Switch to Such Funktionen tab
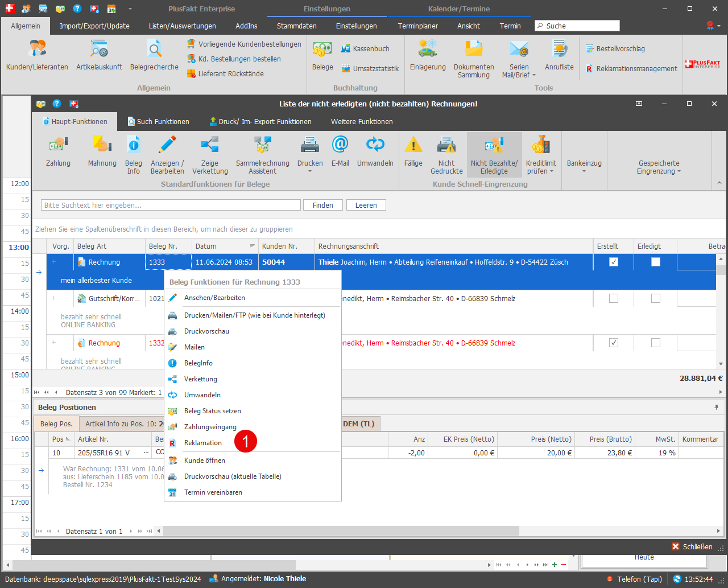 (x=158, y=121)
